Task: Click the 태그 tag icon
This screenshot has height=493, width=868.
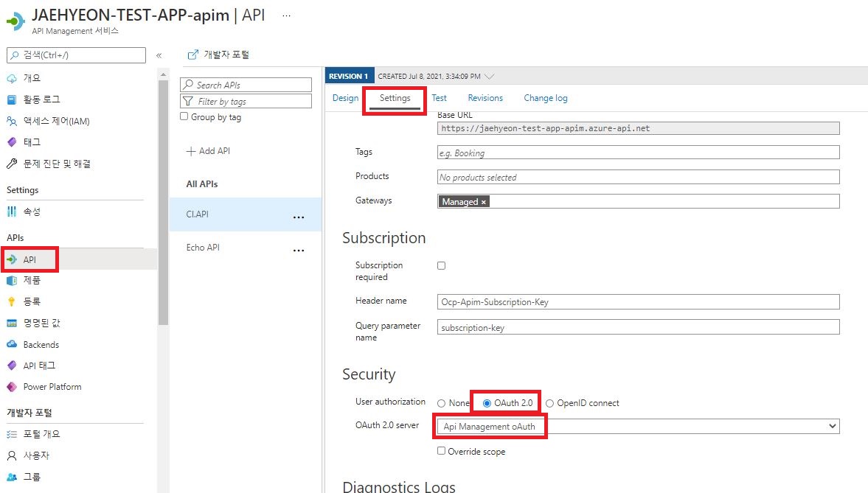Action: tap(12, 142)
